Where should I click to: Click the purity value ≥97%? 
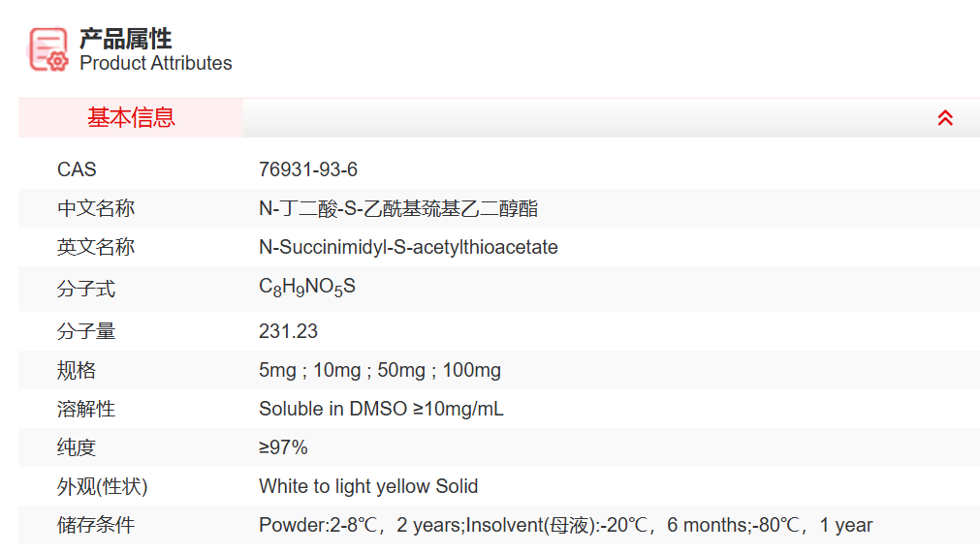point(283,447)
